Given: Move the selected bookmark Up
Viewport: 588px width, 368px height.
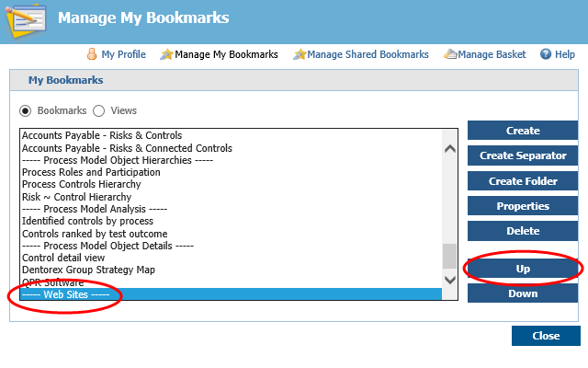Looking at the screenshot, I should [x=523, y=269].
